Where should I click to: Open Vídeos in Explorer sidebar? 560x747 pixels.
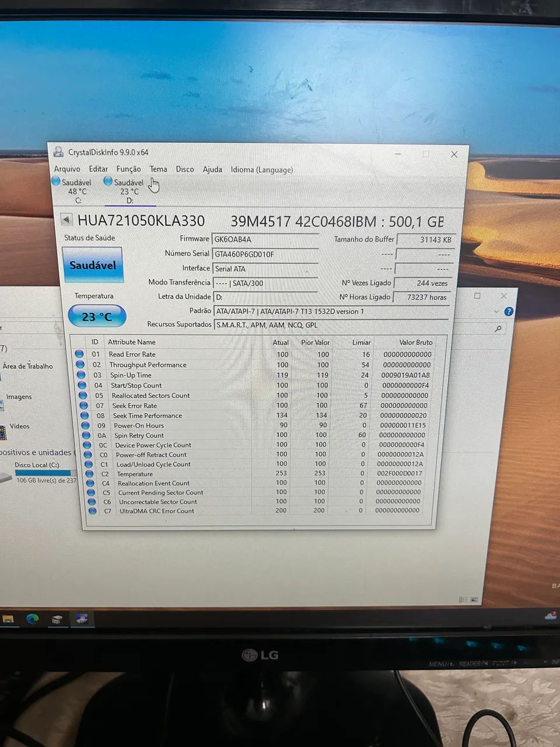[19, 426]
